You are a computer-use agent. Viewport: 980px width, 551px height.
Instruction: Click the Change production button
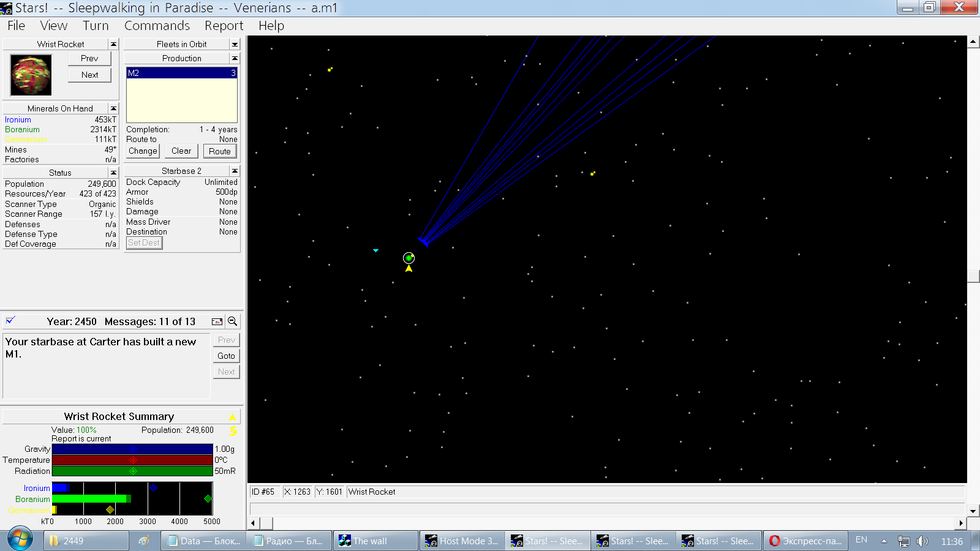tap(143, 151)
